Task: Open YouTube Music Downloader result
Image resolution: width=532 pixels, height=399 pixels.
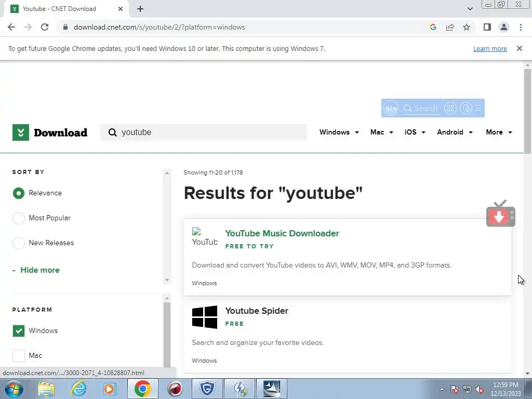Action: (x=282, y=233)
